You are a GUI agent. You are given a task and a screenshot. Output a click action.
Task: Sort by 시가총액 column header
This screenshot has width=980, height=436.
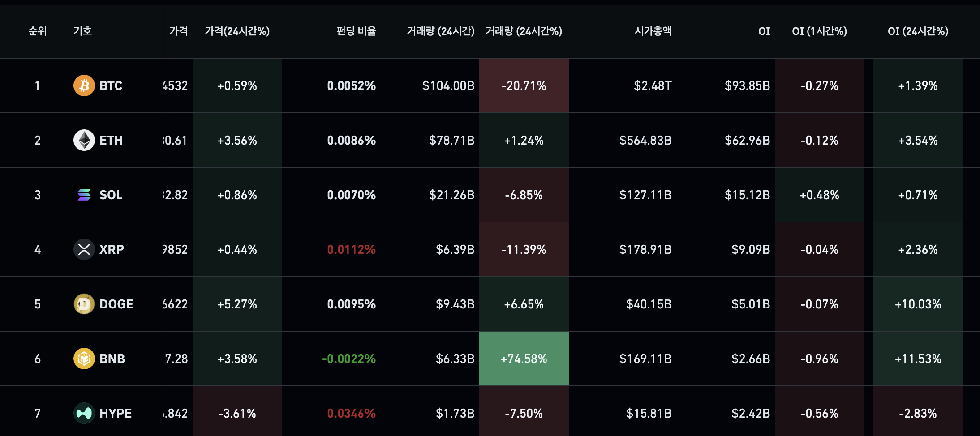pos(653,31)
